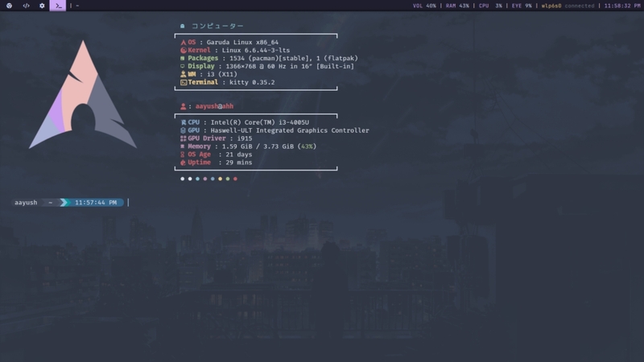This screenshot has height=362, width=644.
Task: Click the terminal cursor after the prompt
Action: [x=128, y=203]
